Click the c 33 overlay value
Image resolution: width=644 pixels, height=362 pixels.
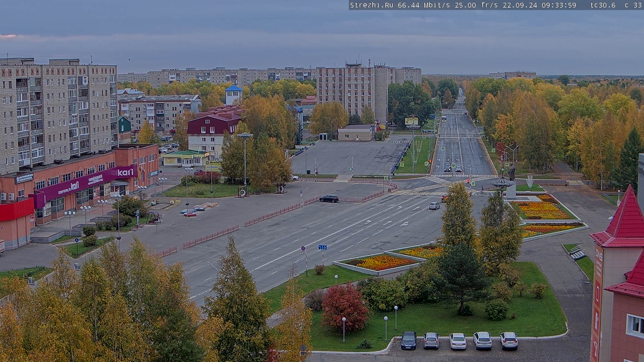(x=633, y=5)
